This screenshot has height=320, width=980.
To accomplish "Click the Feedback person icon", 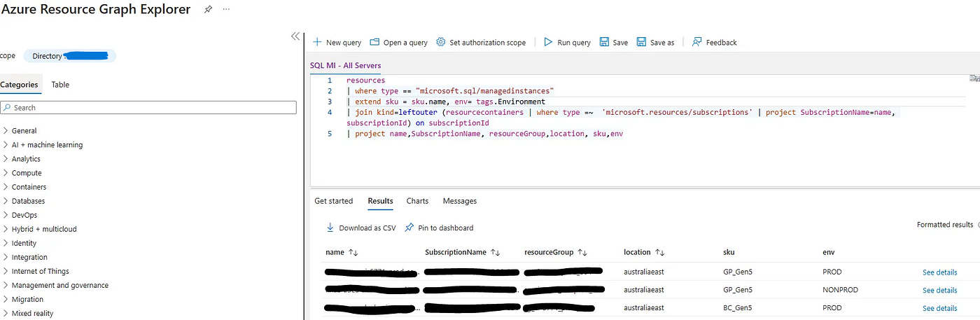I will pyautogui.click(x=697, y=42).
